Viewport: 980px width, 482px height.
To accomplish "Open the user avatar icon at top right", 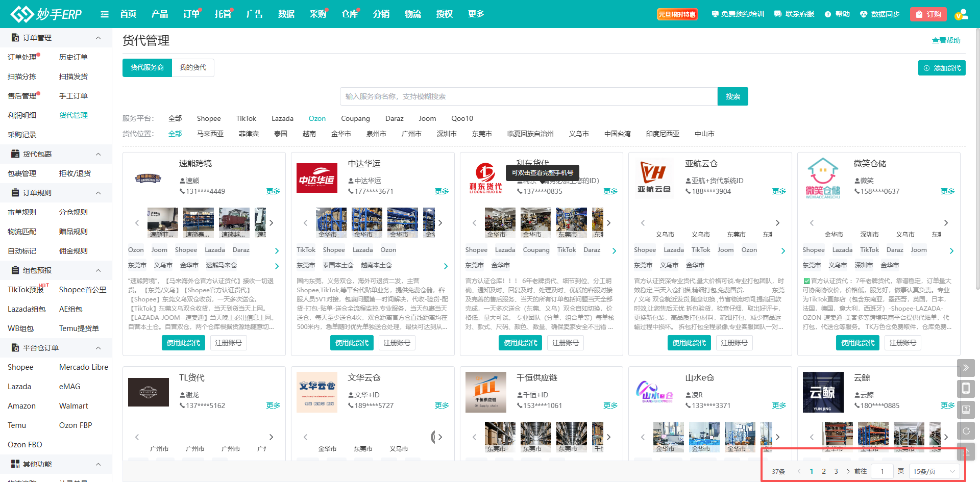I will (x=961, y=14).
